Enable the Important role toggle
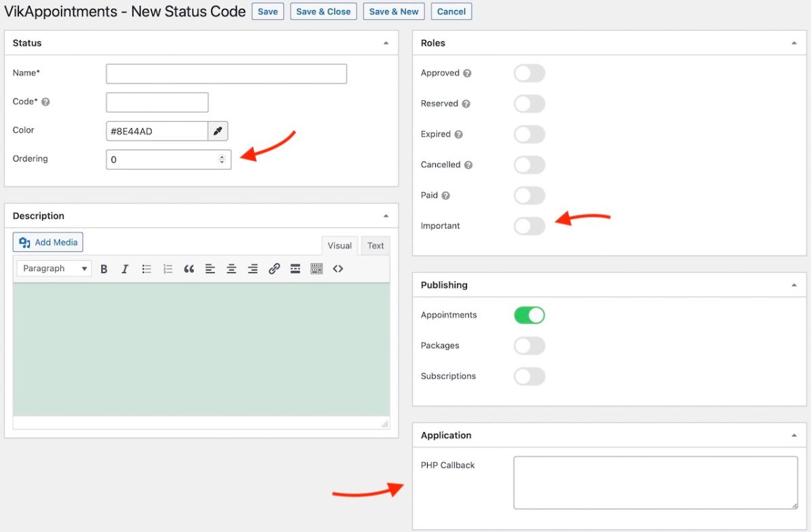Screen dimensions: 811x532 click(529, 226)
